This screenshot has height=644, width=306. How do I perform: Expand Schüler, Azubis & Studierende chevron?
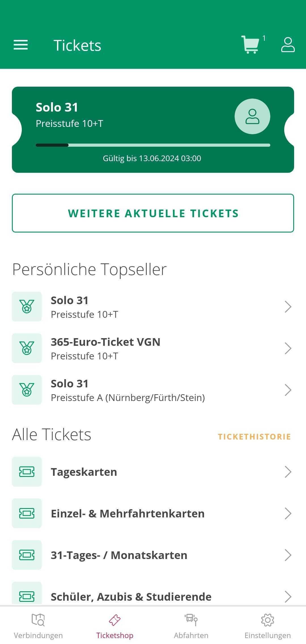tap(288, 596)
